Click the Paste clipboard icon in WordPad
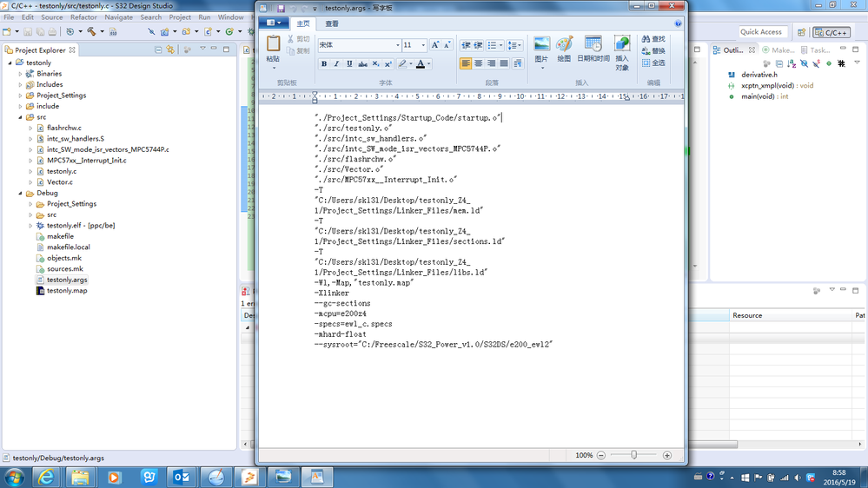The width and height of the screenshot is (868, 488). [273, 43]
